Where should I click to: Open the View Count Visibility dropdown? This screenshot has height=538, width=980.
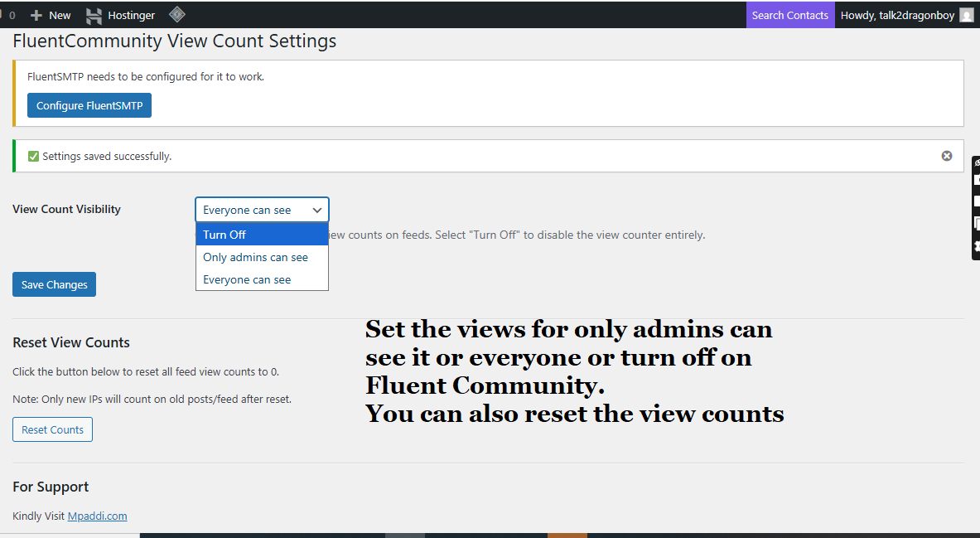pyautogui.click(x=262, y=210)
